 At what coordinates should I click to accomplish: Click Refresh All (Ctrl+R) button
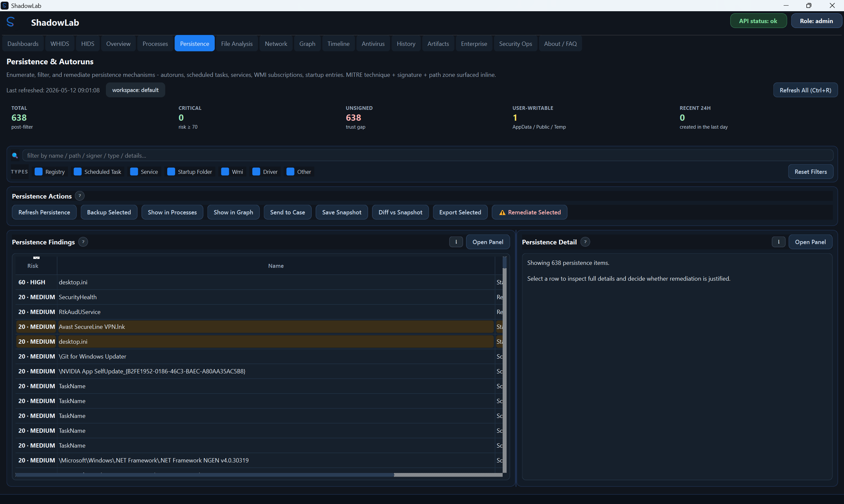click(x=805, y=90)
